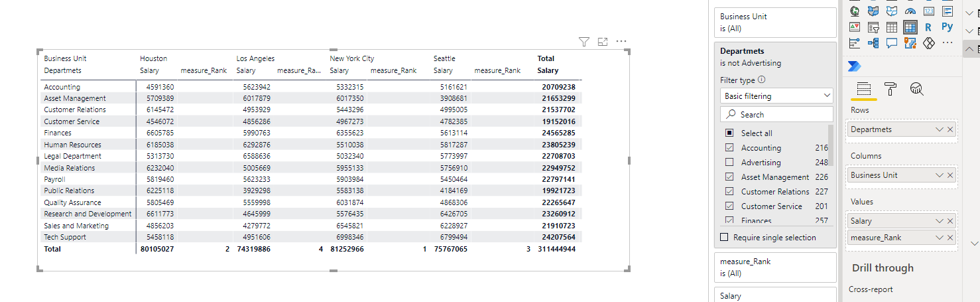Uncheck Customer Service filter
The height and width of the screenshot is (302, 980).
click(x=729, y=206)
